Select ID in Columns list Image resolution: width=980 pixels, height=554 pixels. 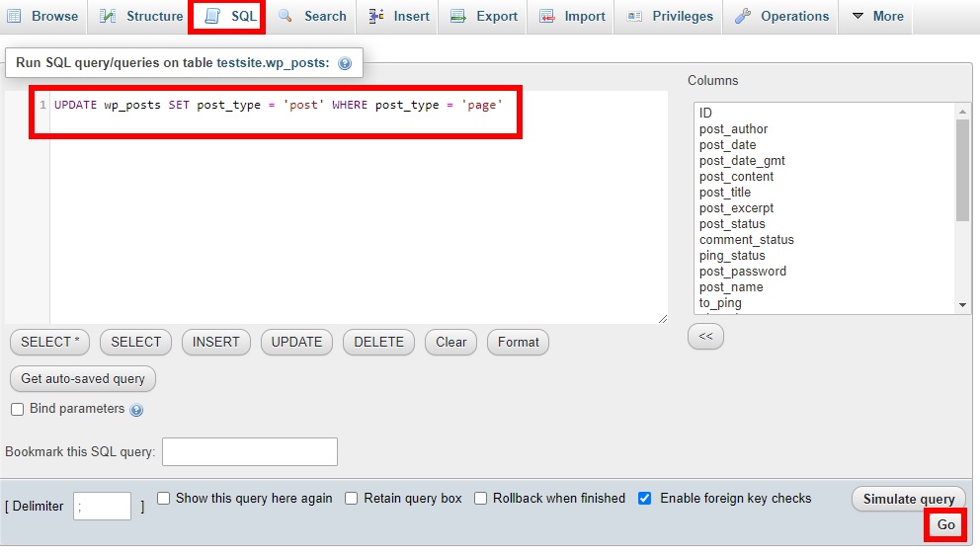pyautogui.click(x=824, y=113)
